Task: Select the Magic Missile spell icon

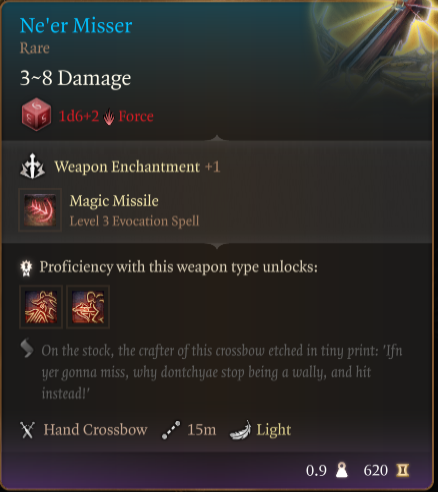Action: [x=40, y=210]
